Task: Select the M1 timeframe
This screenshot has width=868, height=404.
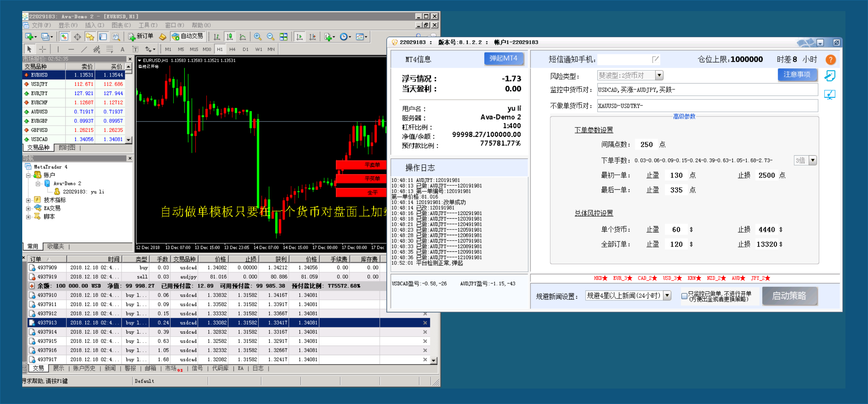Action: point(168,49)
